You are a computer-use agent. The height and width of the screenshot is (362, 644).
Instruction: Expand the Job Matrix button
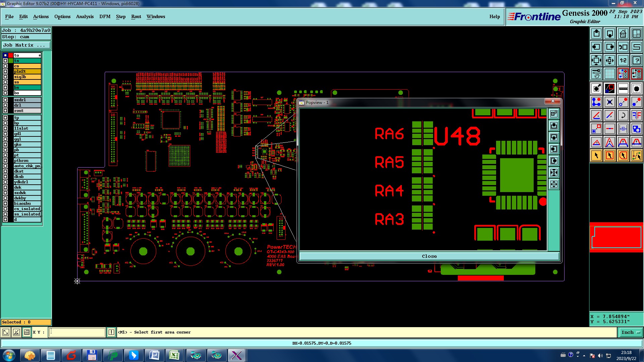[x=26, y=45]
